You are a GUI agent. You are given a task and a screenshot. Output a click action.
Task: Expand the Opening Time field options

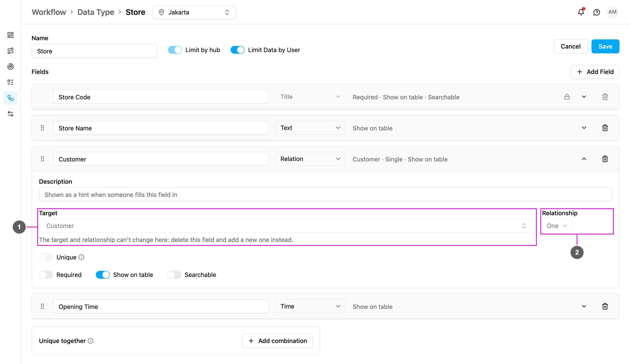coord(584,306)
